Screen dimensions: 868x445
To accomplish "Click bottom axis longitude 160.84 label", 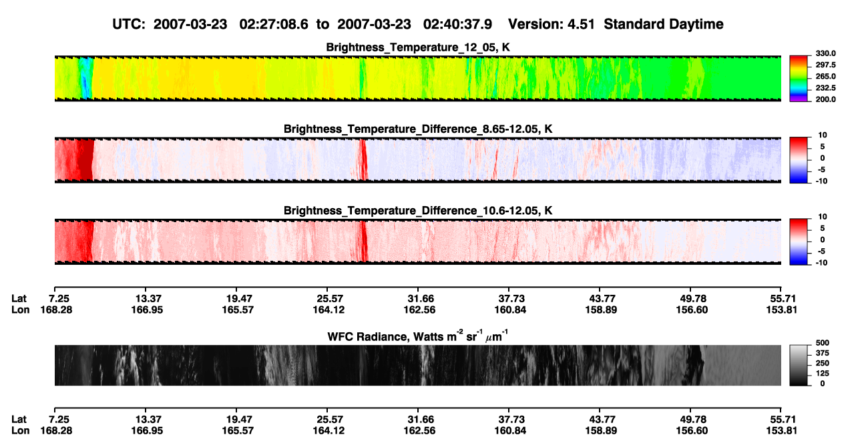I will pos(511,431).
